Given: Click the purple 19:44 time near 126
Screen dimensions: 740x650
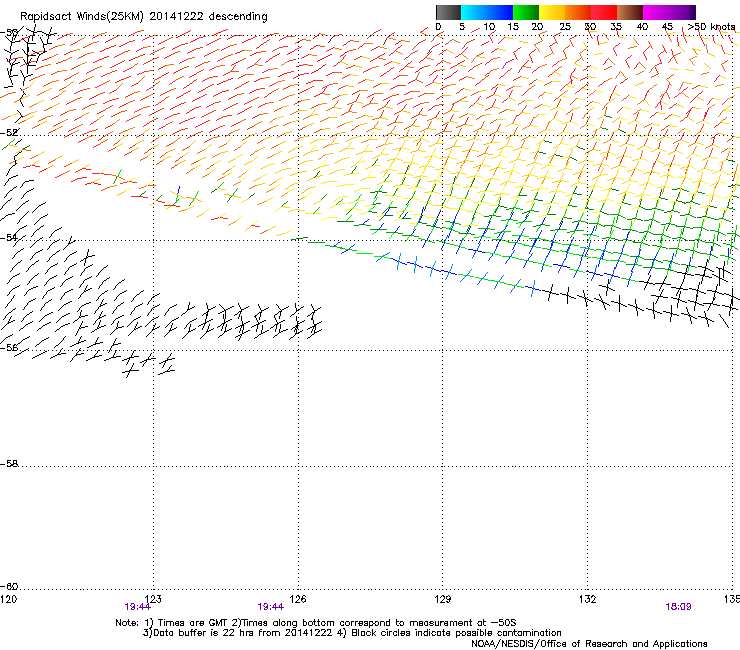Looking at the screenshot, I should coord(270,607).
